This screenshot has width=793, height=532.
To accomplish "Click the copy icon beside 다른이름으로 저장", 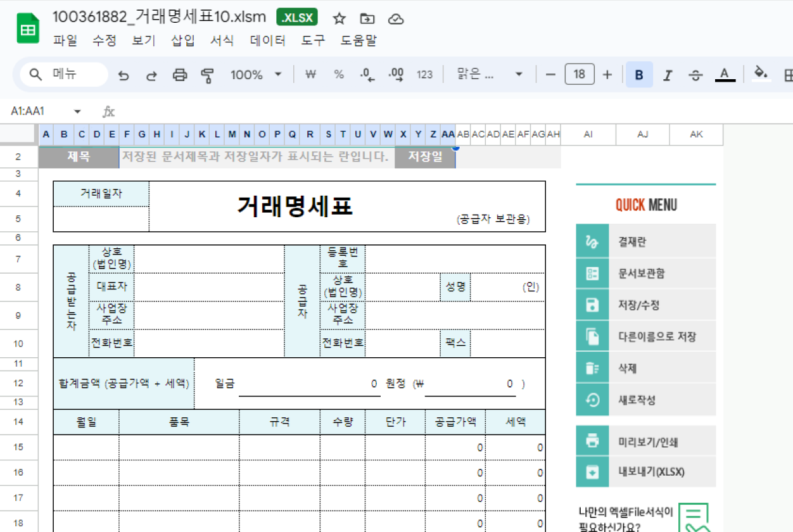I will coord(593,337).
